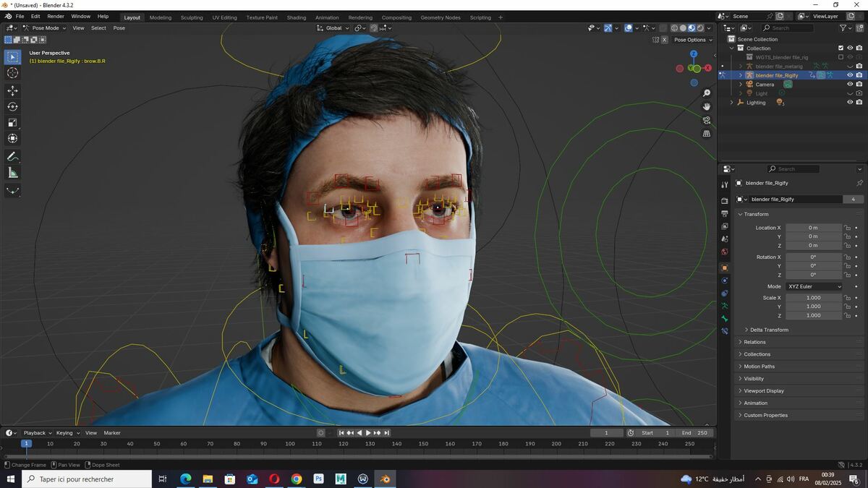Viewport: 868px width, 488px height.
Task: Select the Annotate tool
Action: [12, 156]
